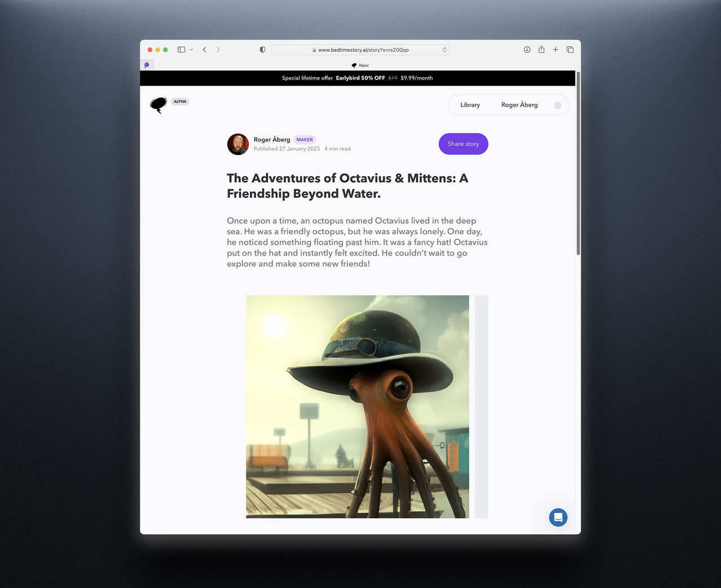The image size is (721, 588).
Task: Select the pinned tab with purple icon
Action: pos(146,65)
